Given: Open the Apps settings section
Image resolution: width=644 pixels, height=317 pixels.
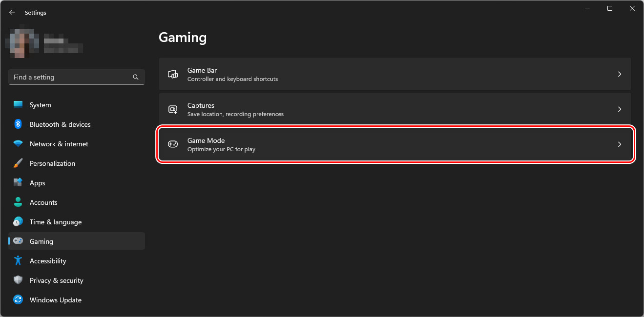Looking at the screenshot, I should tap(37, 183).
